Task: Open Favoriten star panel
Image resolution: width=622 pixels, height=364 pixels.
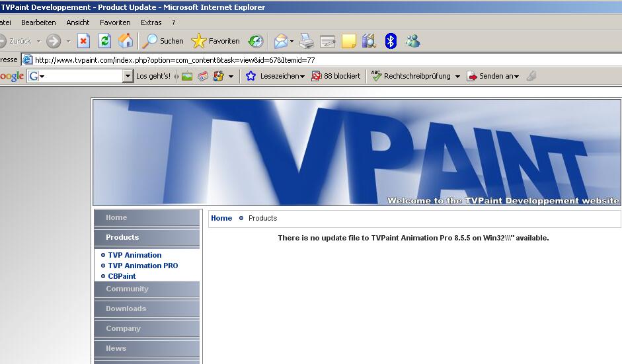Action: click(215, 41)
